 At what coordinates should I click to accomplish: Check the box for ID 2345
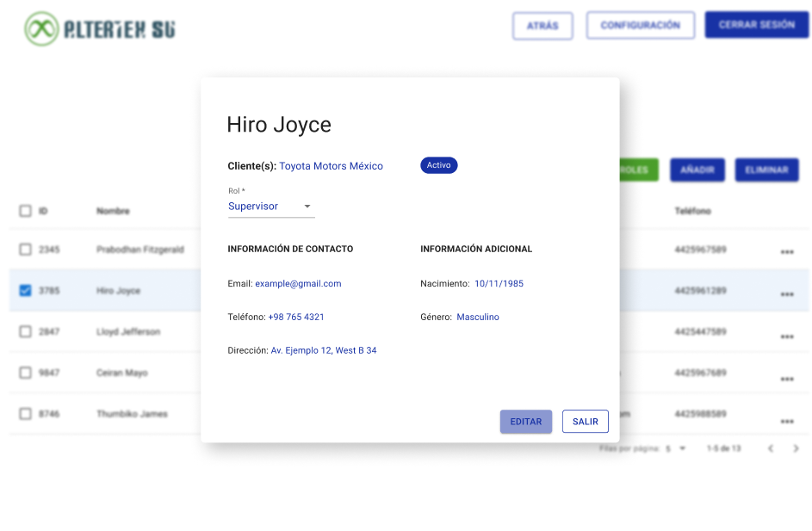25,250
